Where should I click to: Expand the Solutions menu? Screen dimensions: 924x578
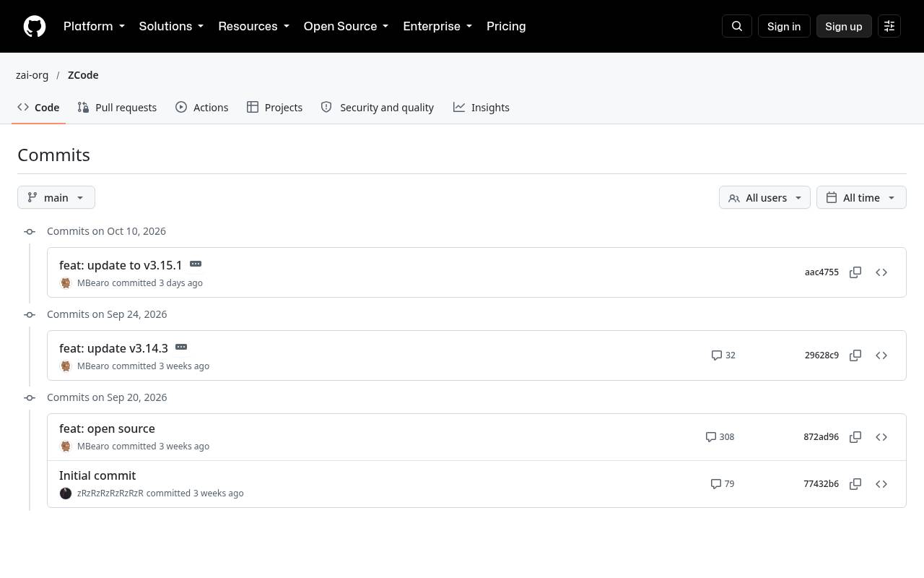(171, 26)
